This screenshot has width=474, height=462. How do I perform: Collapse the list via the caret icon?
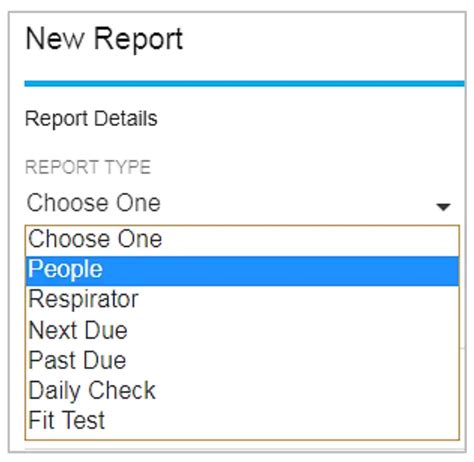pyautogui.click(x=443, y=207)
